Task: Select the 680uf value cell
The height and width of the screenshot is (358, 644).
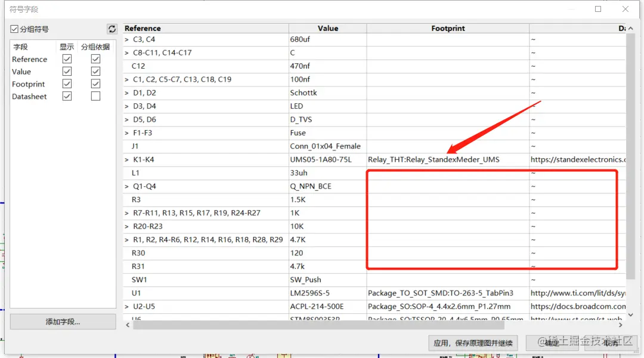Action: click(x=328, y=39)
